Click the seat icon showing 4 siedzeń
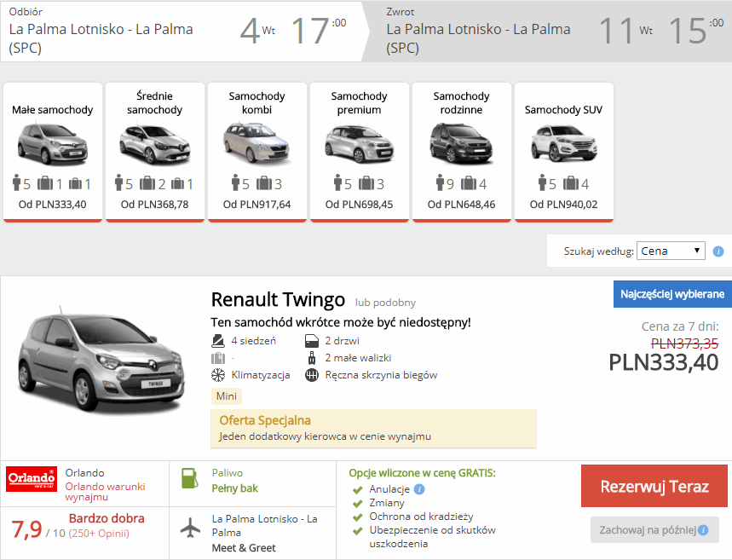Viewport: 732px width, 560px height. coord(217,341)
